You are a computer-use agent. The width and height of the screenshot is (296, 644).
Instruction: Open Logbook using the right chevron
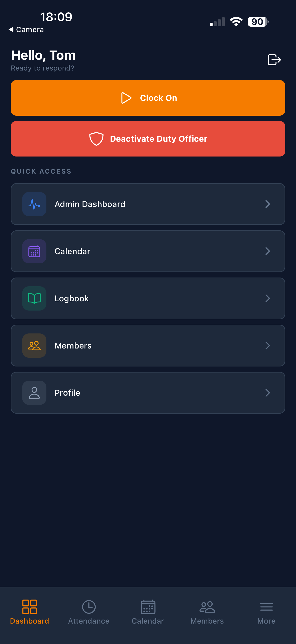coord(268,298)
